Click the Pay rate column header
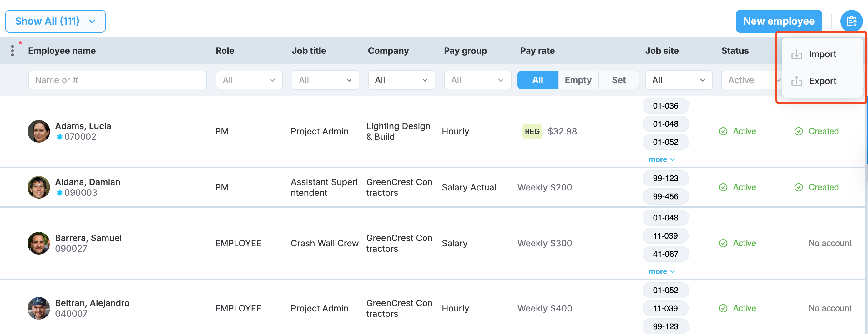The image size is (868, 334). 537,51
